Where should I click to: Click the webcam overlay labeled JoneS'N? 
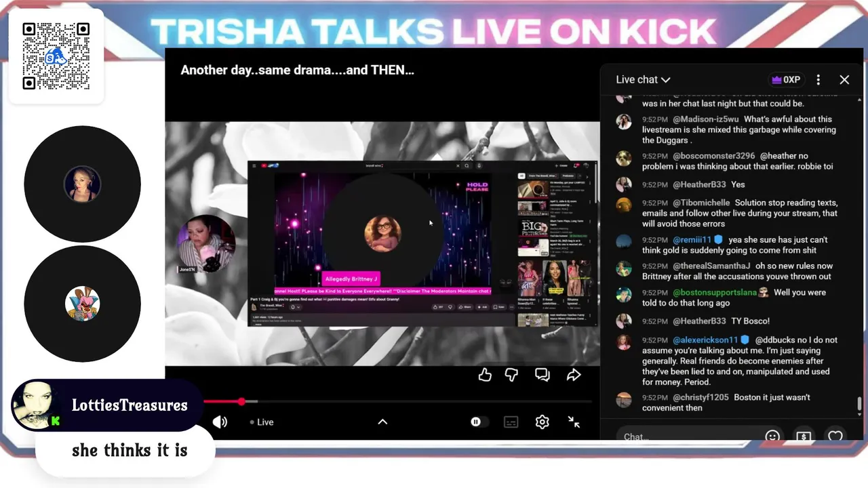206,244
